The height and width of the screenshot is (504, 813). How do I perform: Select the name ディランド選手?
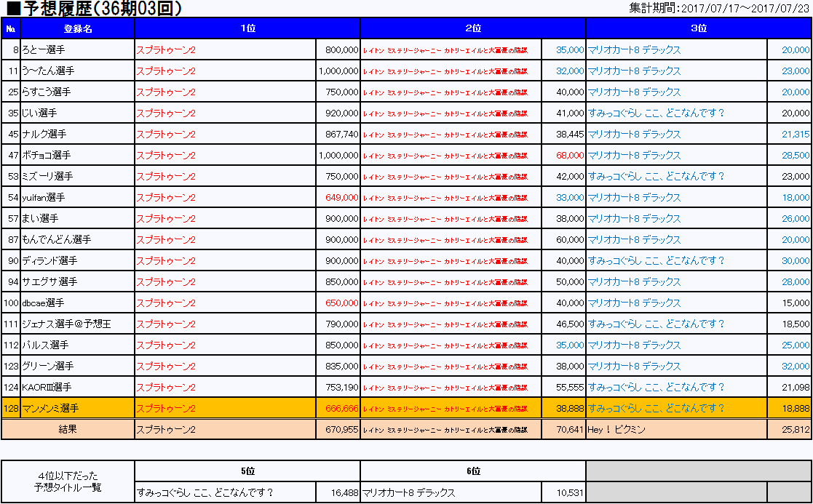49,261
